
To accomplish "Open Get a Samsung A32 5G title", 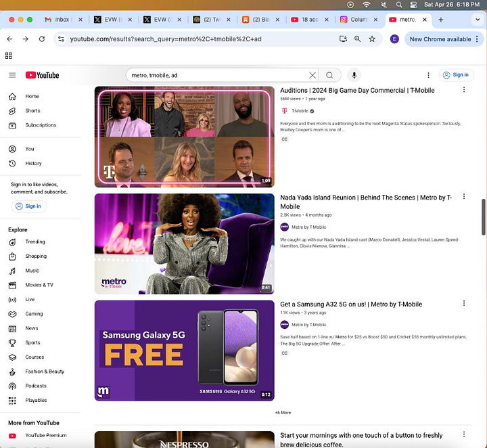I will [x=351, y=305].
